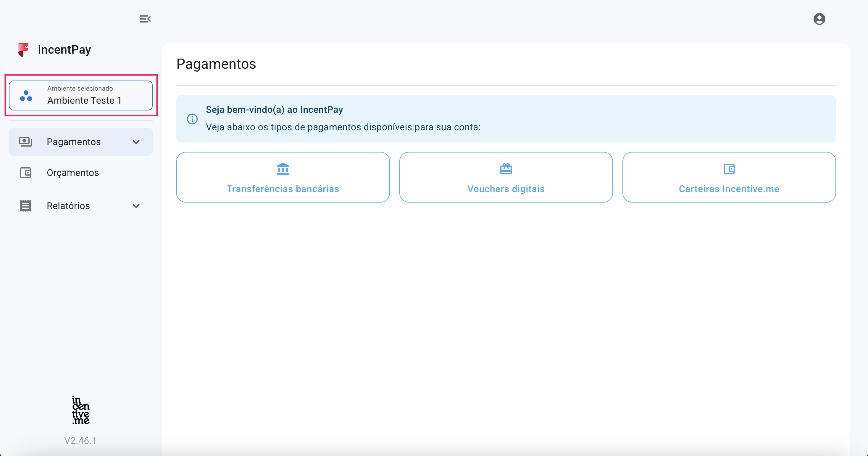The height and width of the screenshot is (456, 868).
Task: Click the IncentPay brand name text
Action: (64, 50)
